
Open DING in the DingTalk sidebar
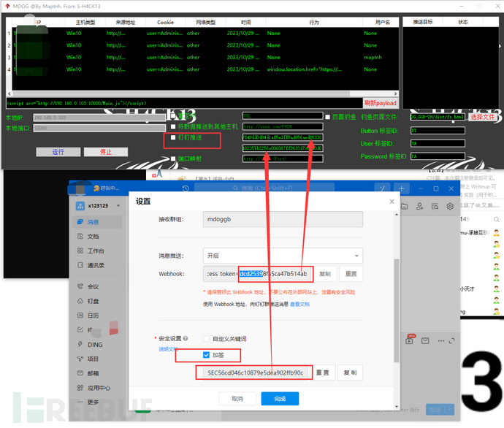click(x=95, y=345)
